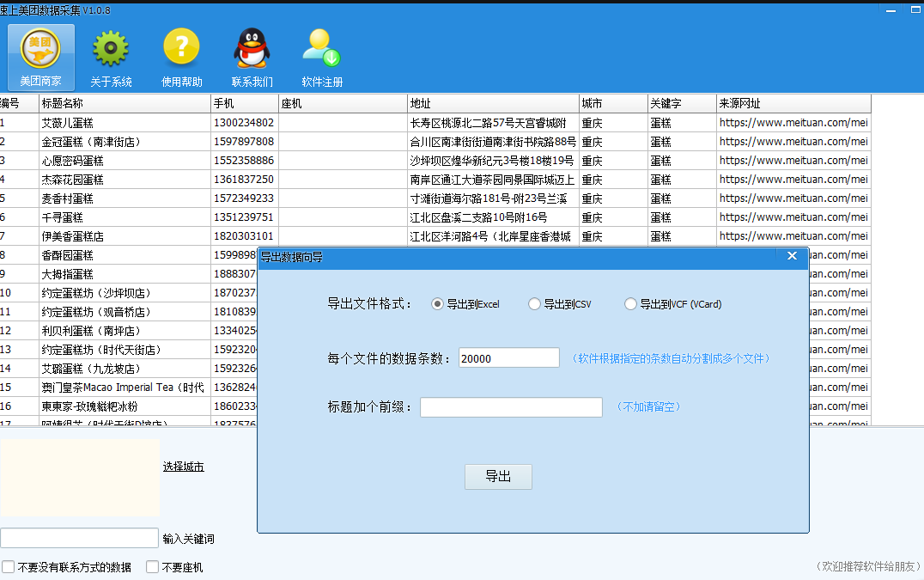The height and width of the screenshot is (580, 924).
Task: Click the 手机 column header
Action: coord(243,102)
